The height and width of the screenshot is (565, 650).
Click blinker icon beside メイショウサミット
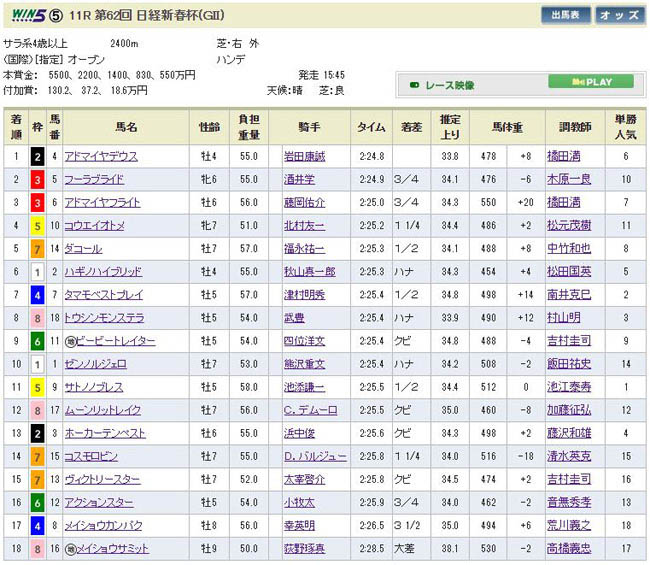coord(71,549)
